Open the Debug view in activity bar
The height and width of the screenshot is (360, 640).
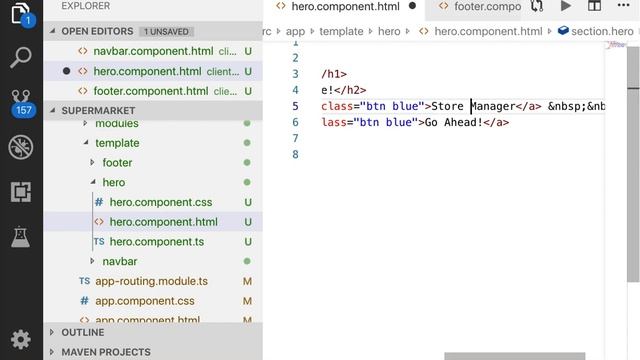click(20, 147)
